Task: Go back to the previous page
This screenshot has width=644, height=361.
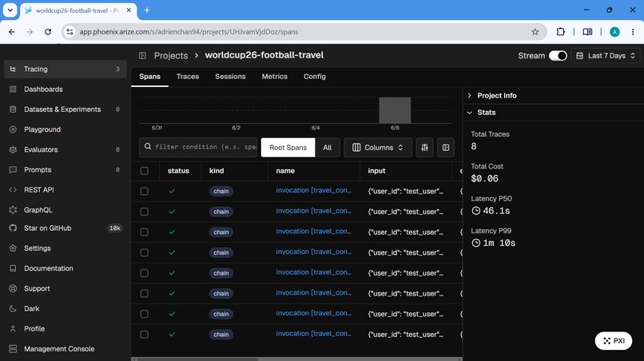Action: point(12,32)
